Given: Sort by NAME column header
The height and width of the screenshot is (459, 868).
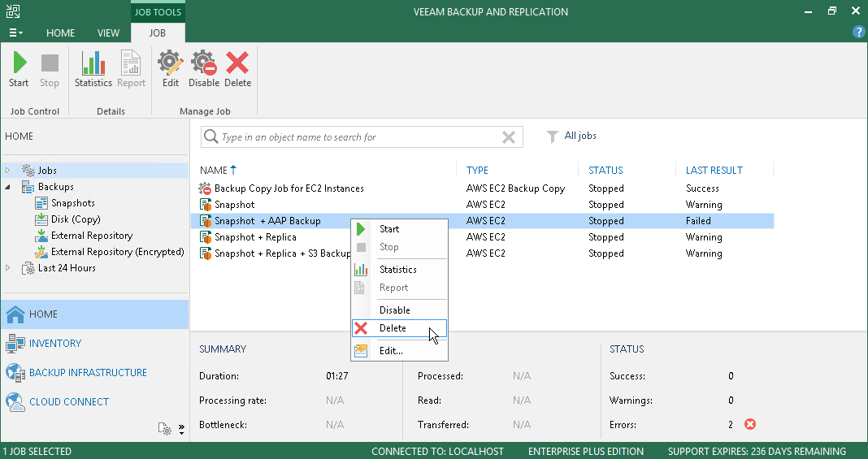Looking at the screenshot, I should (214, 171).
